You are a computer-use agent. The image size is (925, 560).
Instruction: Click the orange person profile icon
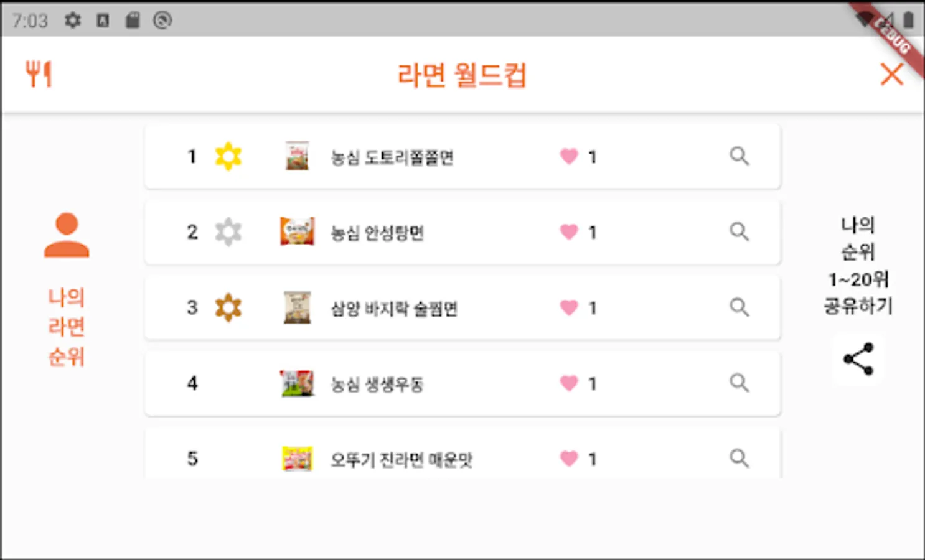pos(67,235)
